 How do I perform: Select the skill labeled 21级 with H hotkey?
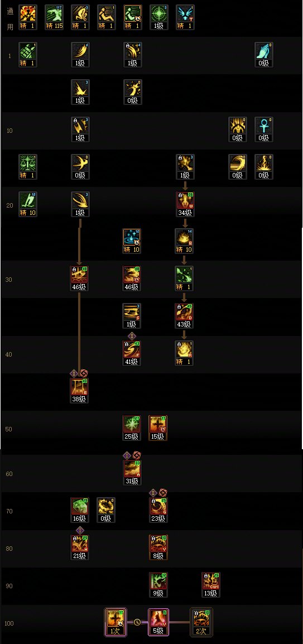point(80,548)
